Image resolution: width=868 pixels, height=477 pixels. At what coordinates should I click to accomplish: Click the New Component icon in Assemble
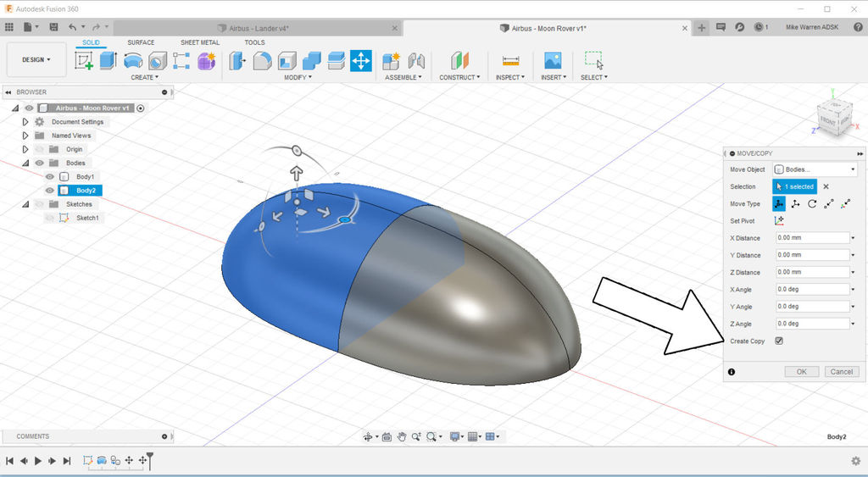(x=392, y=61)
